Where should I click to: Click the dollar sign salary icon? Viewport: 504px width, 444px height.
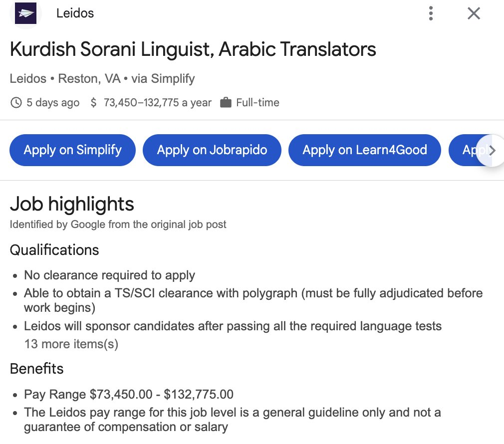tap(93, 103)
